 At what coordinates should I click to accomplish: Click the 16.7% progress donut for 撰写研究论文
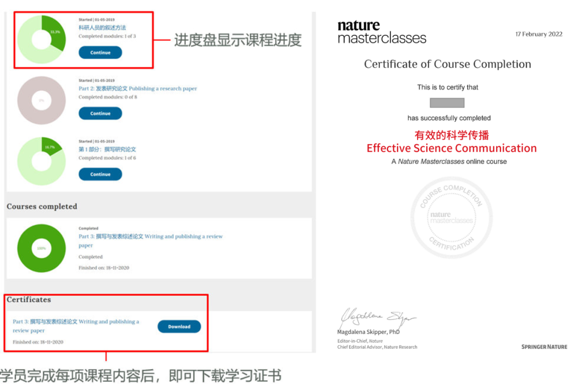[x=41, y=161]
